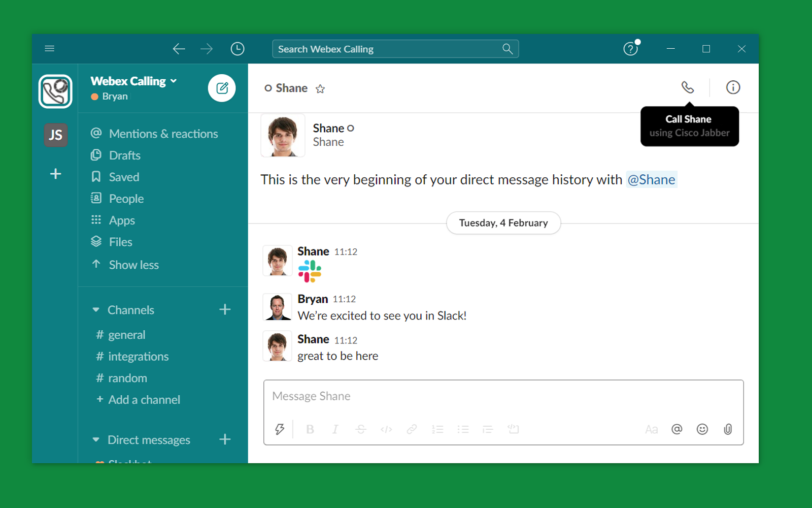Viewport: 812px width, 508px height.
Task: Open the emoji picker
Action: tap(702, 429)
